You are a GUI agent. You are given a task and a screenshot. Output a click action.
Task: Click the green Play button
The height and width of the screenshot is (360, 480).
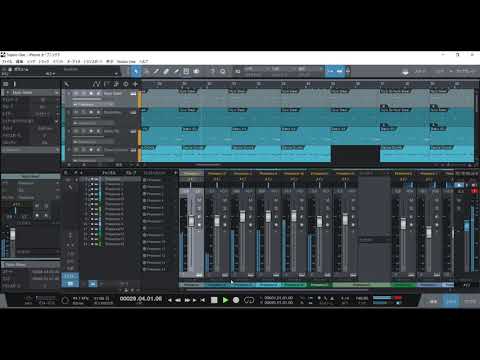(x=225, y=300)
